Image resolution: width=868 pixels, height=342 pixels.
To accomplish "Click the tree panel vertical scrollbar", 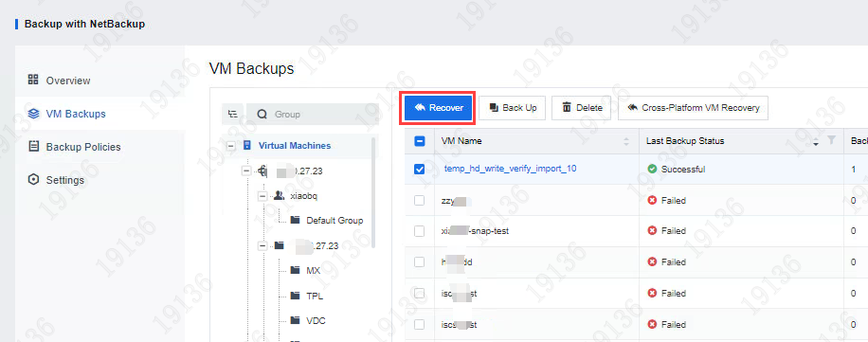I will click(x=374, y=192).
